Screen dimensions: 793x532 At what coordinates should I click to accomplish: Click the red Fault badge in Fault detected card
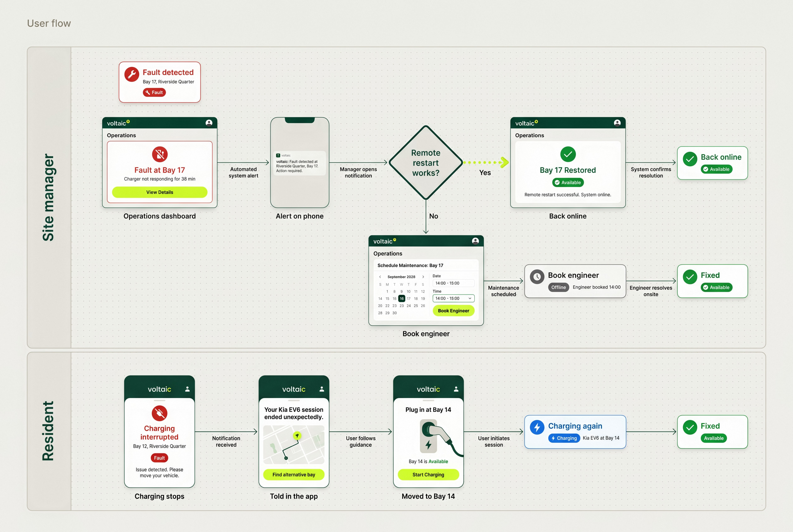pyautogui.click(x=154, y=92)
